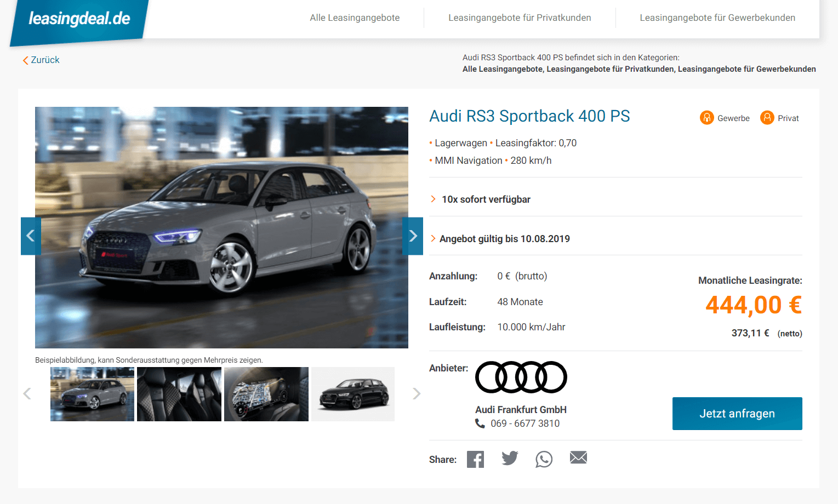Click the Privat customer badge icon
Screen dimensions: 838x504
pos(767,118)
